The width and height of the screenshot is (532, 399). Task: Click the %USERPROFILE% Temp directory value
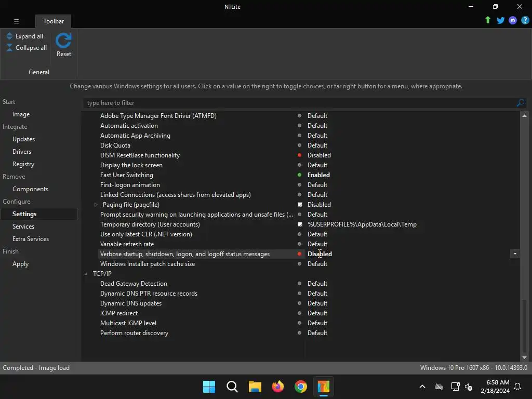click(362, 224)
